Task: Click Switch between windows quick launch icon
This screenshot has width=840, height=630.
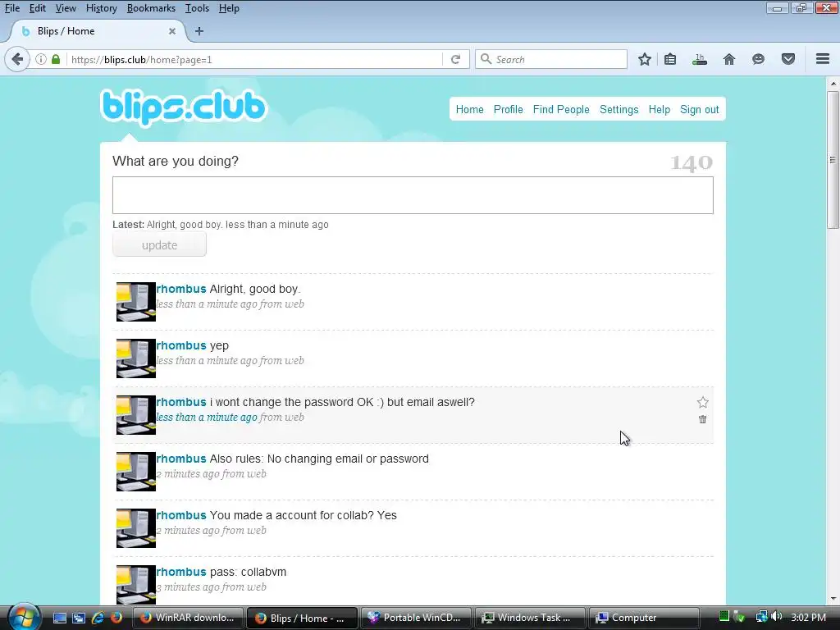Action: [x=79, y=618]
